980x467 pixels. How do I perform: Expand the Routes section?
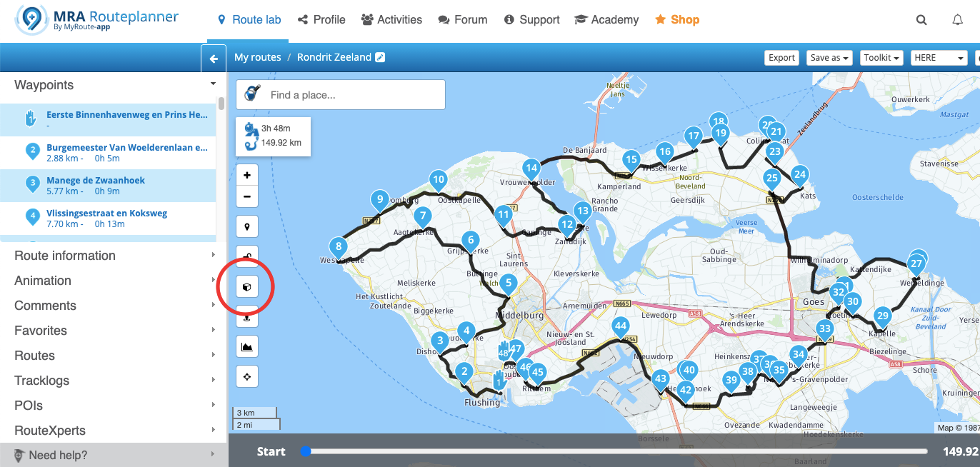click(114, 356)
